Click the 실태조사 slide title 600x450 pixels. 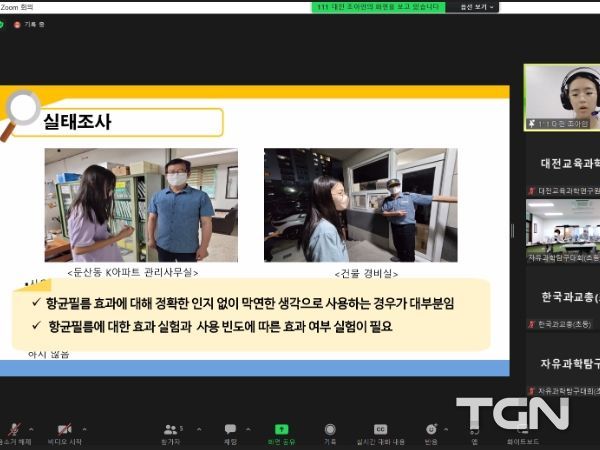pos(77,122)
